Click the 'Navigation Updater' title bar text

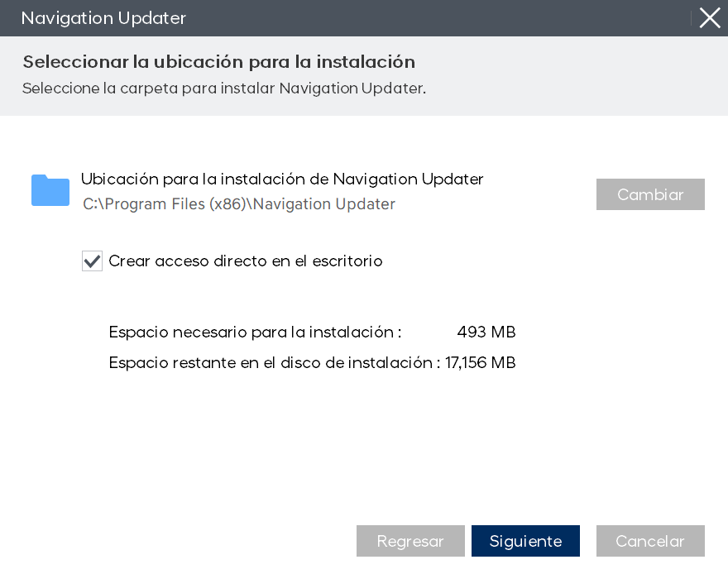pyautogui.click(x=103, y=18)
